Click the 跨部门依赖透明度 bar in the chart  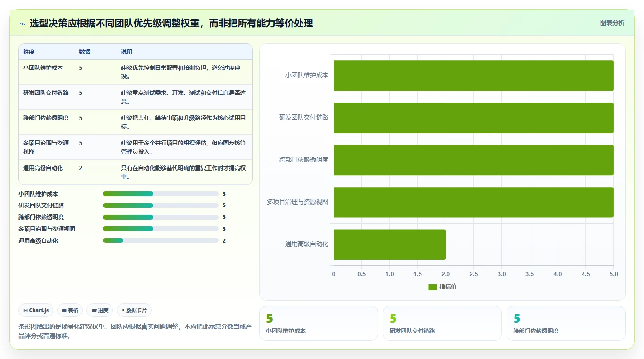point(473,160)
